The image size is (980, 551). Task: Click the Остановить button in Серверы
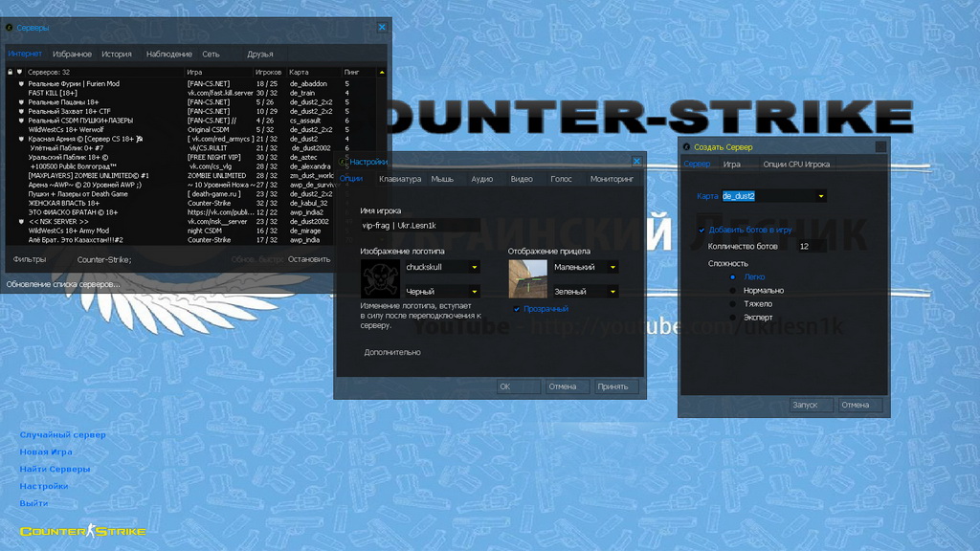[x=309, y=259]
